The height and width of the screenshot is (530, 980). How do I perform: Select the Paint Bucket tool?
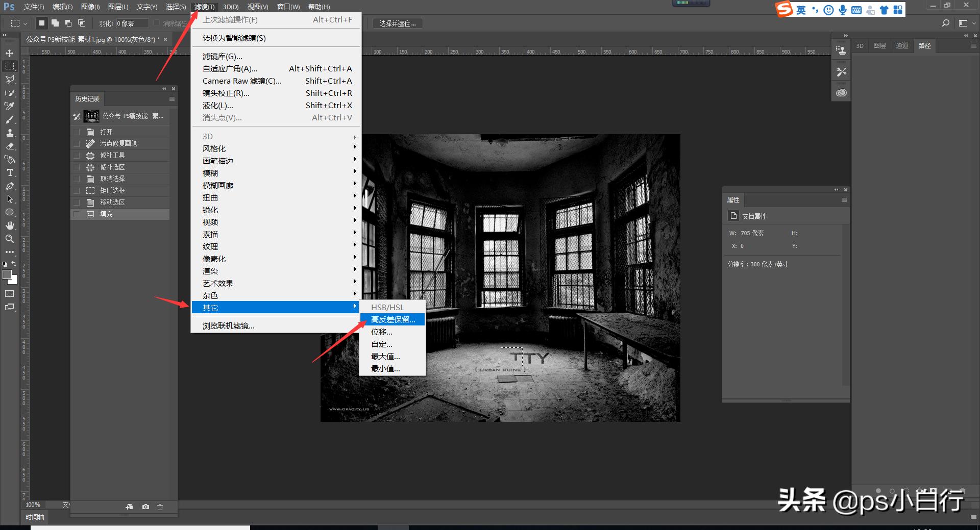pyautogui.click(x=10, y=159)
